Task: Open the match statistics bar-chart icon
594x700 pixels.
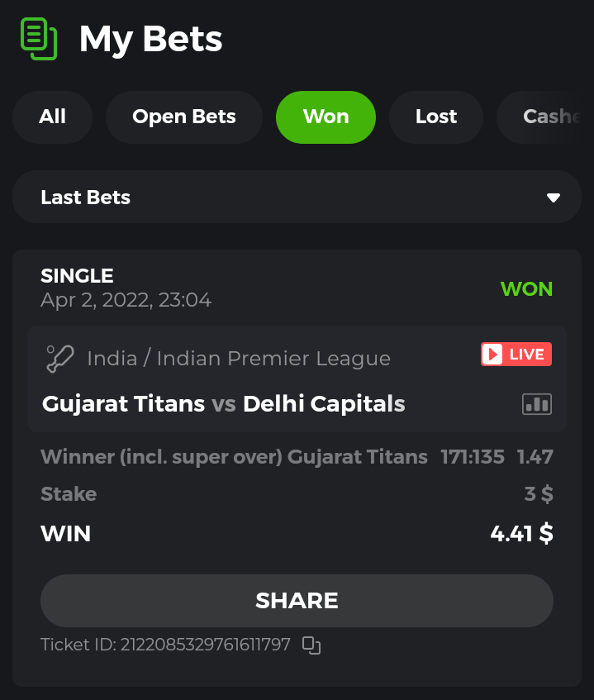Action: pyautogui.click(x=537, y=404)
